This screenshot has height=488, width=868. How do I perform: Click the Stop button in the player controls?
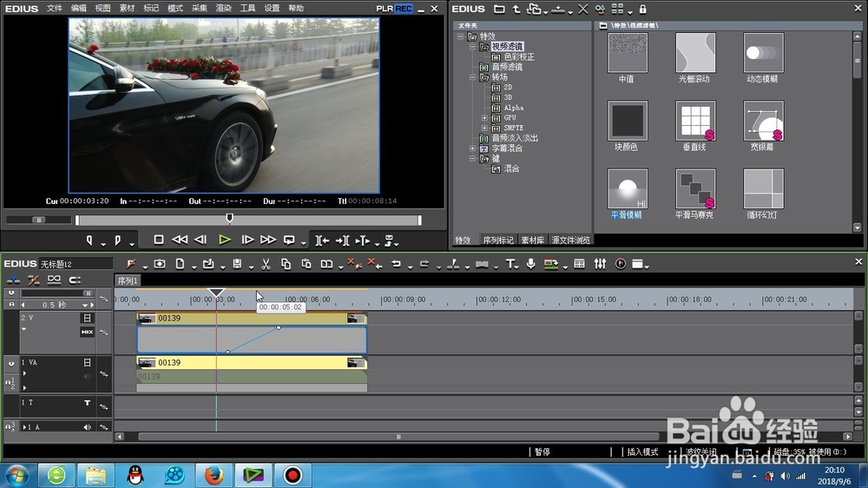(159, 240)
